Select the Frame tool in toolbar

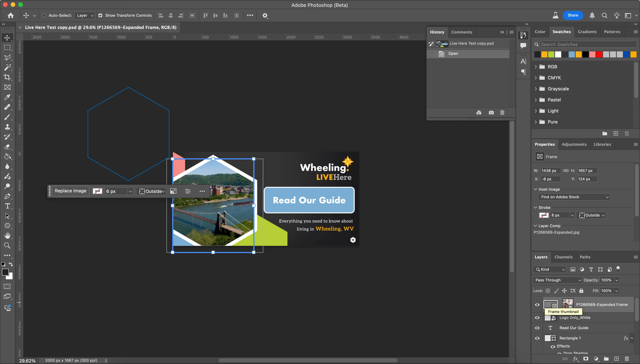[x=7, y=87]
